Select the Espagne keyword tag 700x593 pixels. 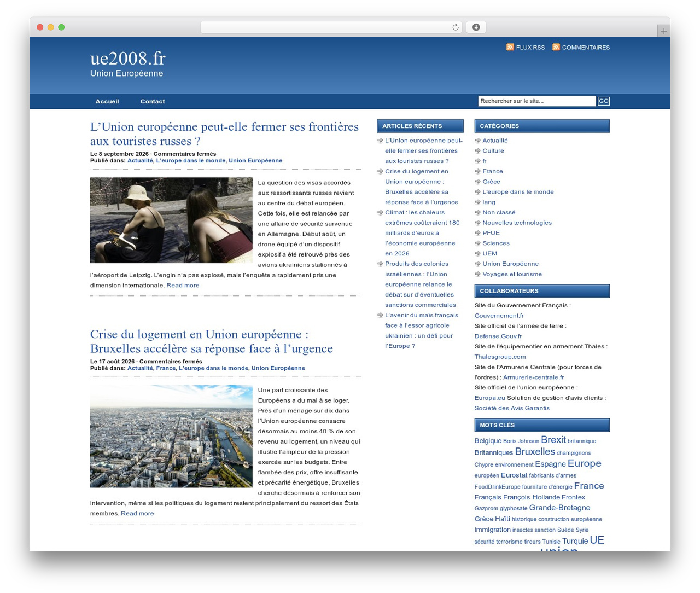click(550, 464)
